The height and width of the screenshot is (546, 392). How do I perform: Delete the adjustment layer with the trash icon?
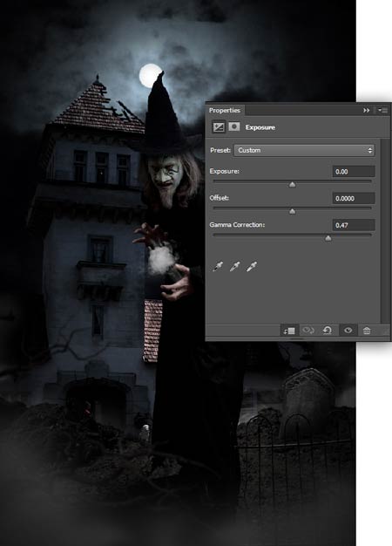click(x=367, y=330)
